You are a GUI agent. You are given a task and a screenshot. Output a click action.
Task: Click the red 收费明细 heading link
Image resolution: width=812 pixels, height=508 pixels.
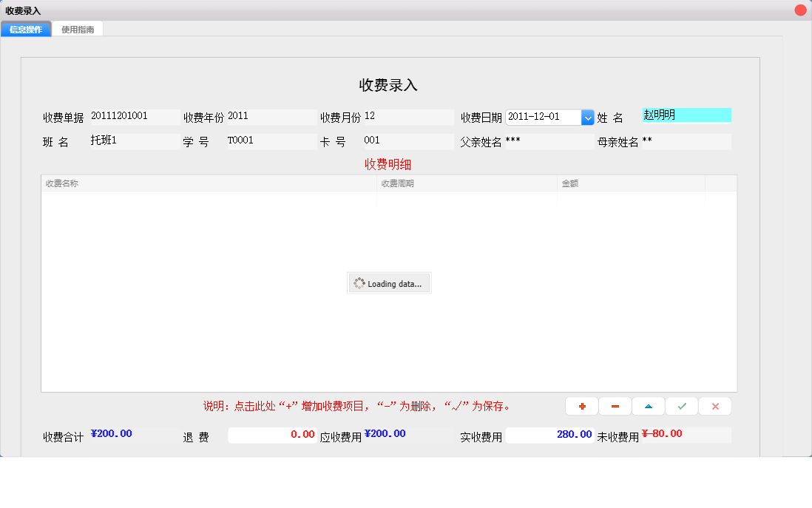pos(388,164)
